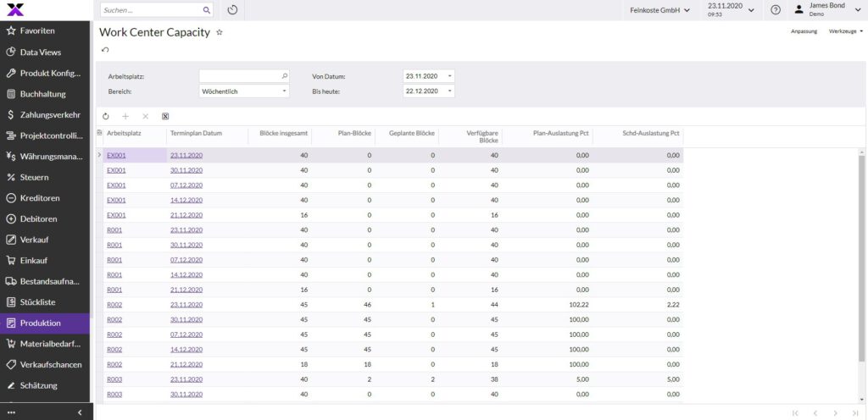The height and width of the screenshot is (420, 868).
Task: Go to previous page arrow
Action: [x=815, y=413]
